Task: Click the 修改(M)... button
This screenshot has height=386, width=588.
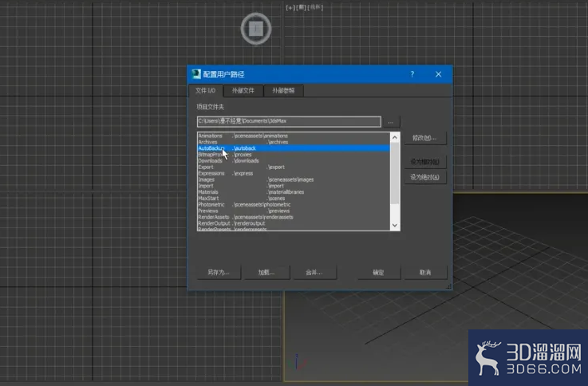Action: coord(425,138)
